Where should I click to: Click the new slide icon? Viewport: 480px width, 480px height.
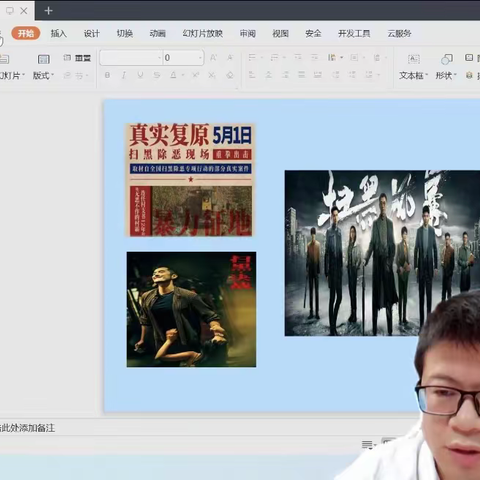[5, 59]
